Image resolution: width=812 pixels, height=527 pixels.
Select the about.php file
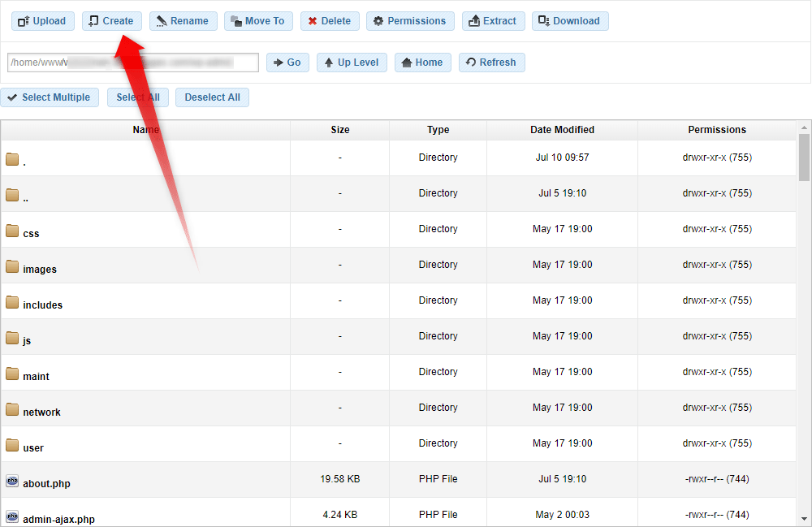(46, 484)
